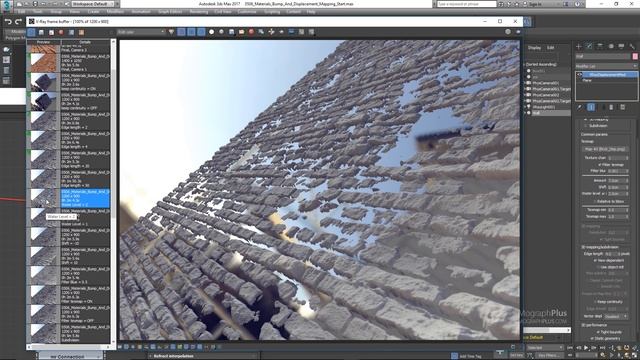The height and width of the screenshot is (360, 640).
Task: Click the Undo arrow in main toolbar
Action: 8,22
